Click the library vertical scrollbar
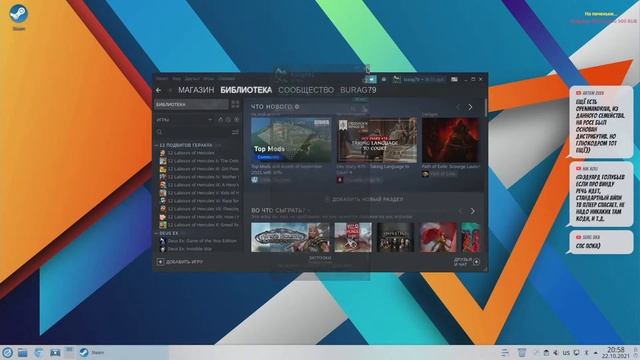 (x=485, y=107)
